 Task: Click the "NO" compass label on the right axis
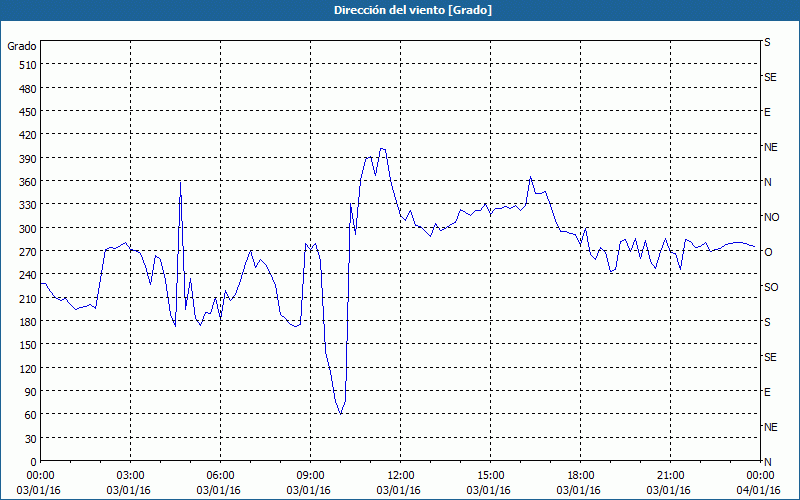pyautogui.click(x=771, y=217)
